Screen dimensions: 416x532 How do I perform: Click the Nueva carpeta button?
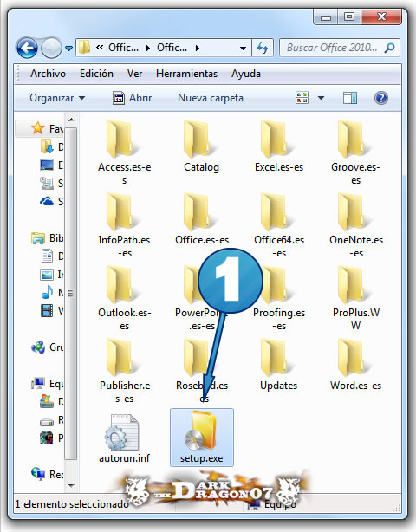(211, 98)
